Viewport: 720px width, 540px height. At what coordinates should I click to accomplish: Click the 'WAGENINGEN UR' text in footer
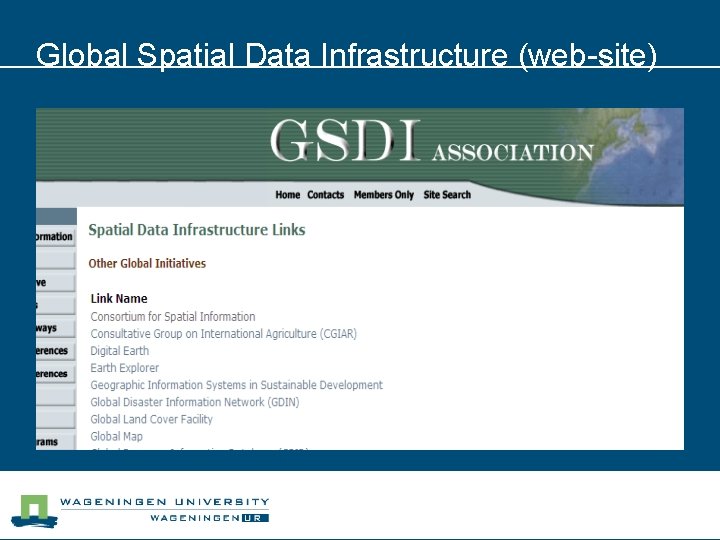click(x=209, y=518)
